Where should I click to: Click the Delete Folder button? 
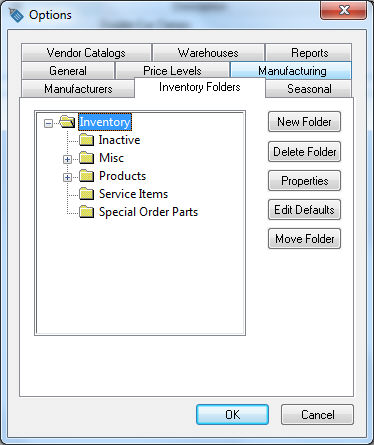tap(304, 152)
